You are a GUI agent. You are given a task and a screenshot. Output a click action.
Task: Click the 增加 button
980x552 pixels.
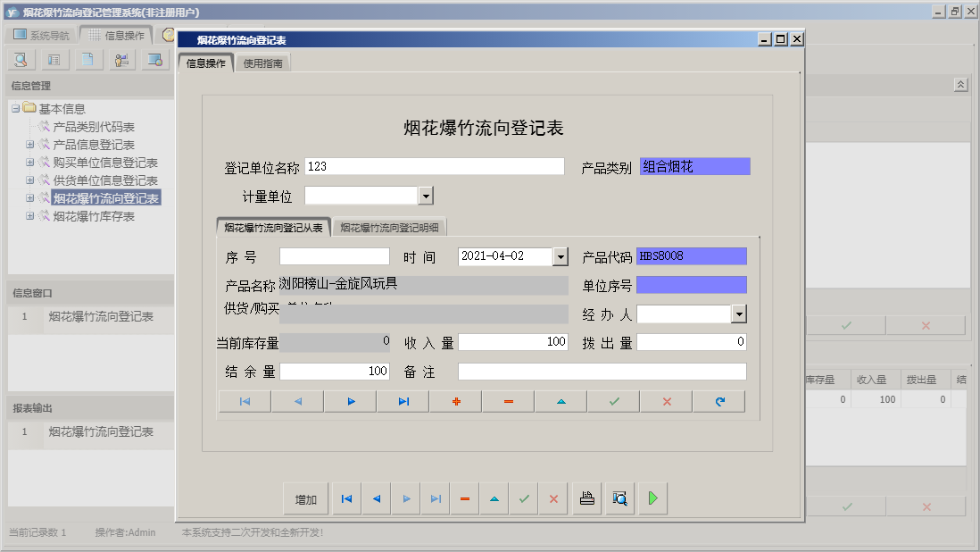click(305, 499)
